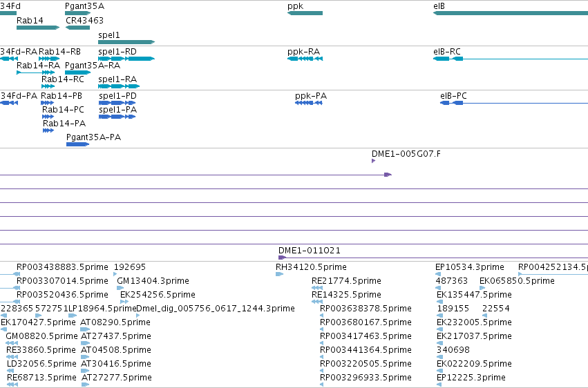The width and height of the screenshot is (588, 388).
Task: Select the ppk-PA CDS label
Action: click(311, 96)
